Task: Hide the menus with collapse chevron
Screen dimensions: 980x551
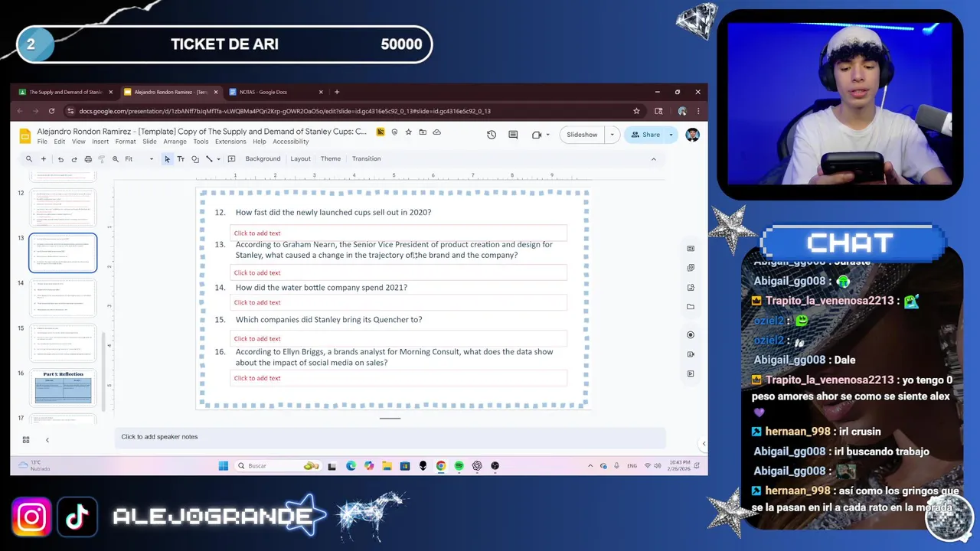Action: click(x=653, y=159)
